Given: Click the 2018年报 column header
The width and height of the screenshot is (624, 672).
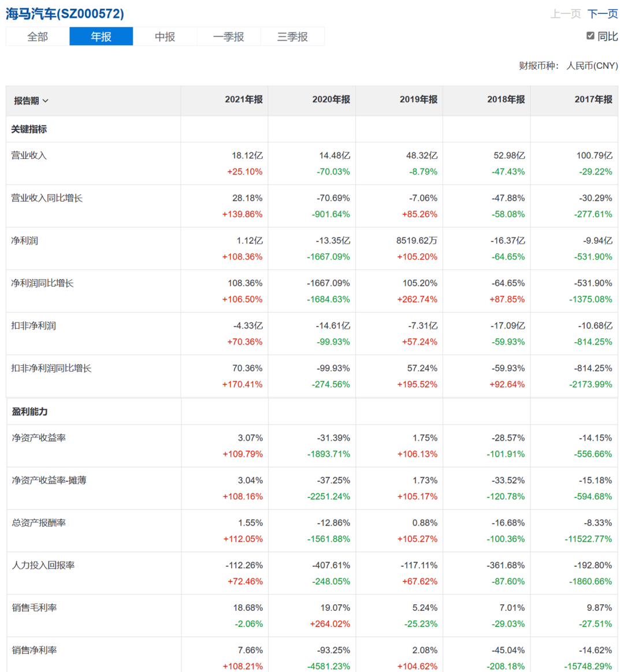Looking at the screenshot, I should click(x=506, y=100).
